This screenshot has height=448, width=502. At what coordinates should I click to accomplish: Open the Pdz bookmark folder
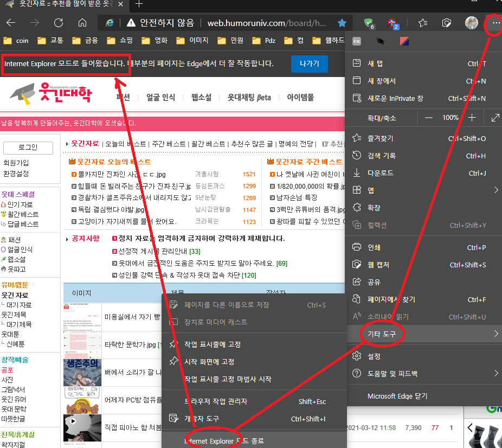(264, 41)
